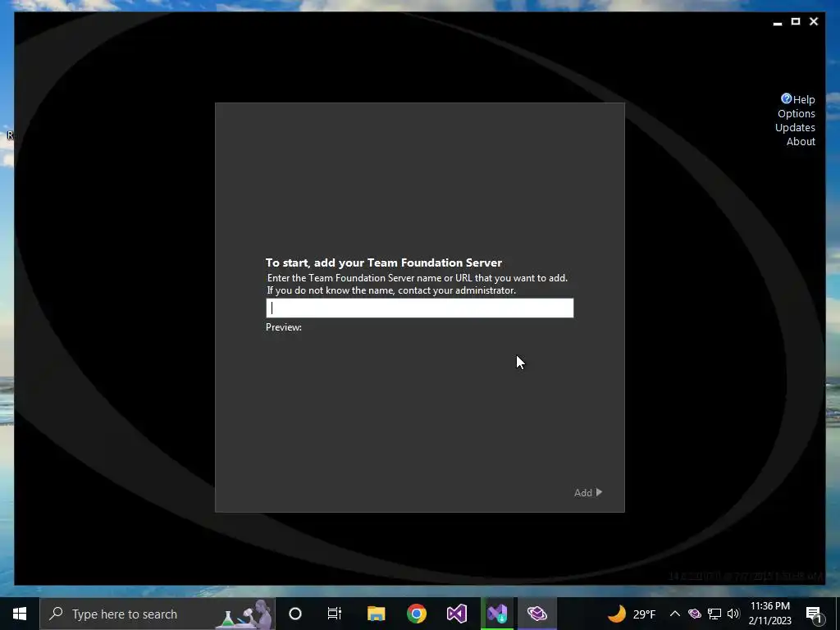Open File Explorer from the taskbar
This screenshot has width=840, height=630.
point(376,614)
